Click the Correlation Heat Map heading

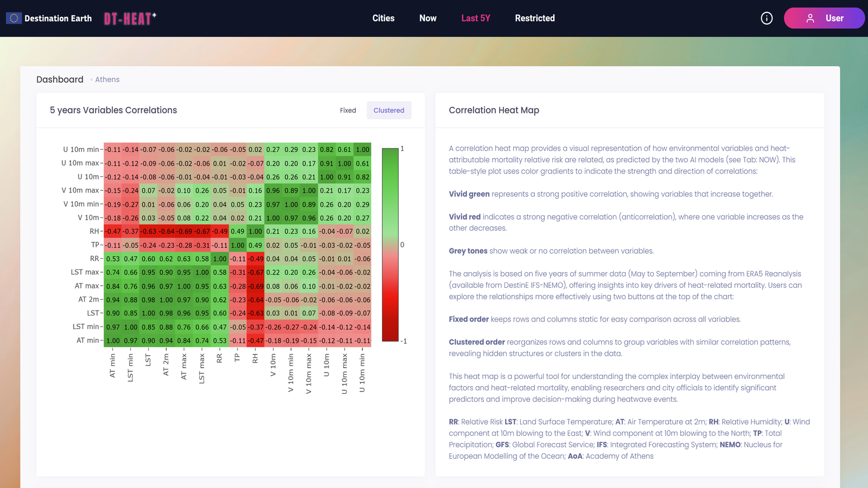pos(494,111)
